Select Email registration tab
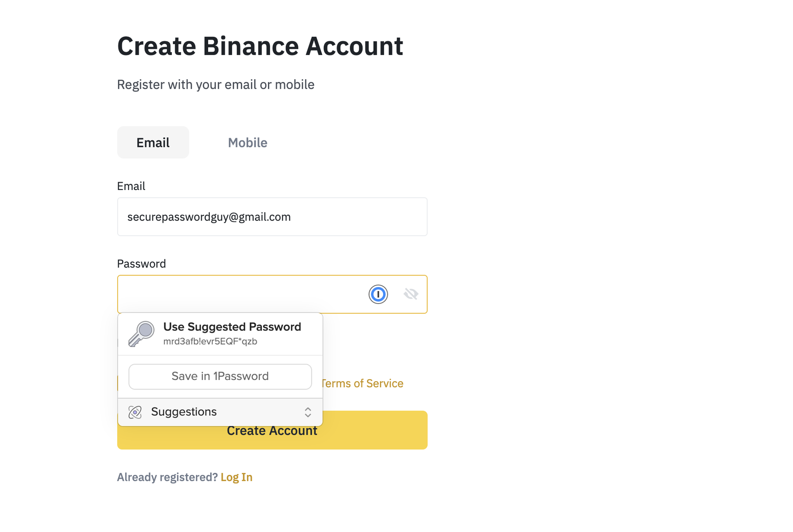Screen dimensions: 793x532 pyautogui.click(x=152, y=142)
